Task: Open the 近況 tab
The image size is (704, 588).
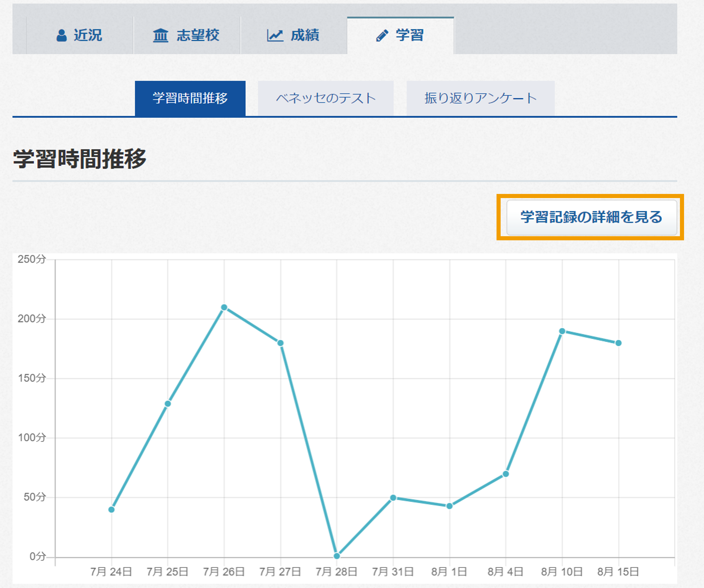Action: pos(80,35)
